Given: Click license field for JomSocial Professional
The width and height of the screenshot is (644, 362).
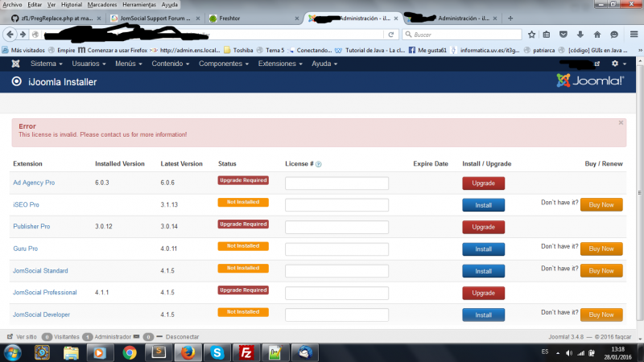Looking at the screenshot, I should 336,293.
